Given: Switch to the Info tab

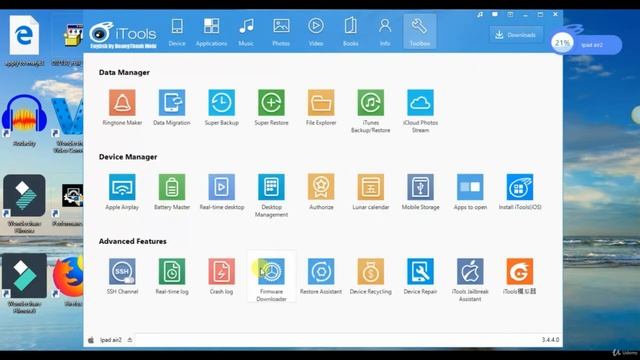Looking at the screenshot, I should 385,32.
